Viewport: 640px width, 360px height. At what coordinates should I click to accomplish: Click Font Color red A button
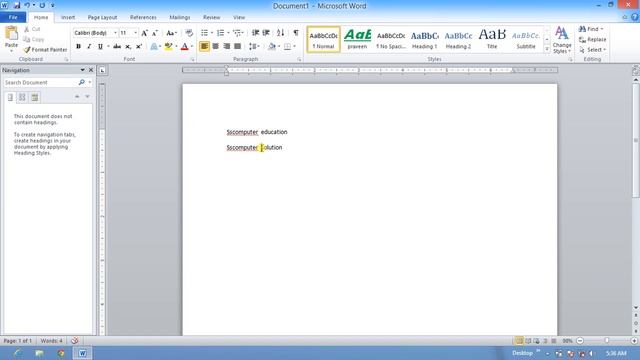point(184,47)
